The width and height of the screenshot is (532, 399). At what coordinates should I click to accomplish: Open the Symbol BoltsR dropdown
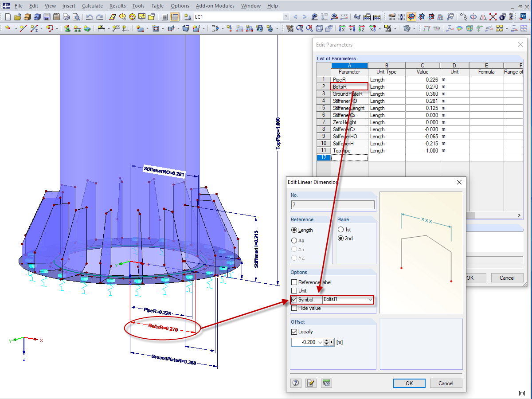click(x=370, y=300)
